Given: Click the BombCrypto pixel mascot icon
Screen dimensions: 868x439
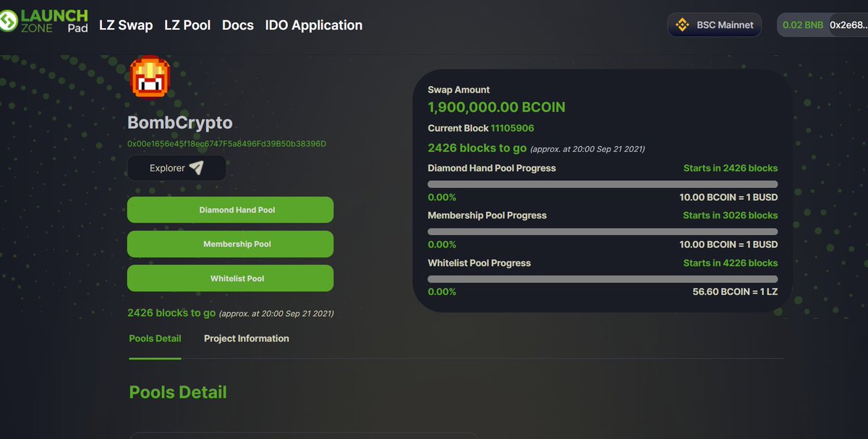Looking at the screenshot, I should [x=150, y=77].
